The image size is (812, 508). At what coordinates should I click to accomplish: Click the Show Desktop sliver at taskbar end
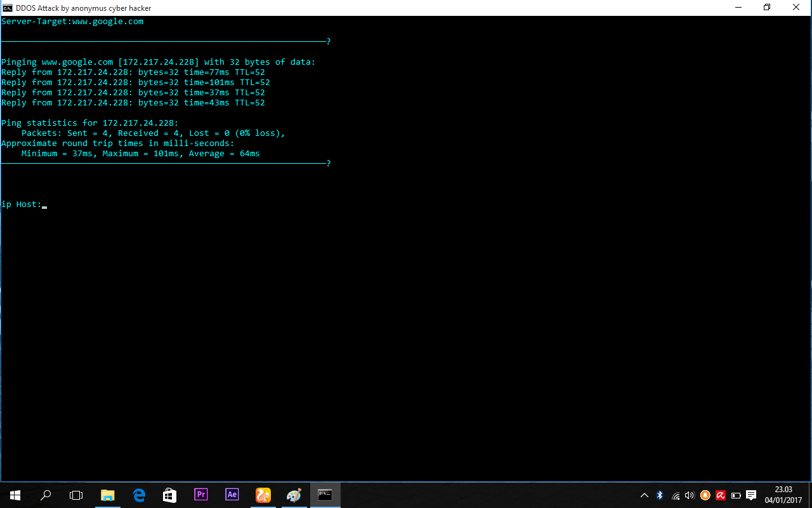[810, 495]
